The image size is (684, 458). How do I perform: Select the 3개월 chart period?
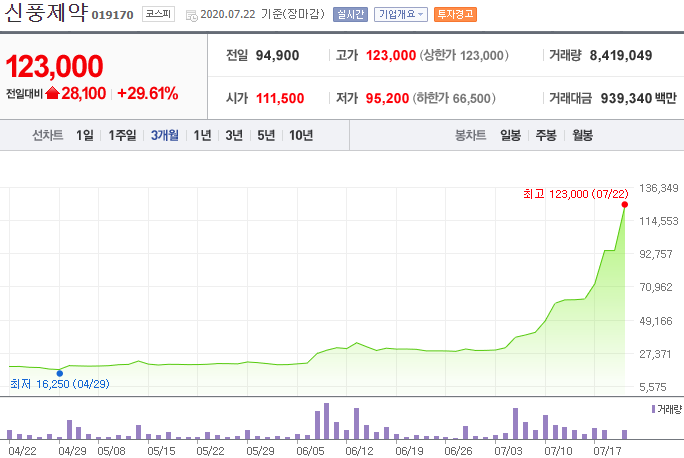tap(164, 135)
